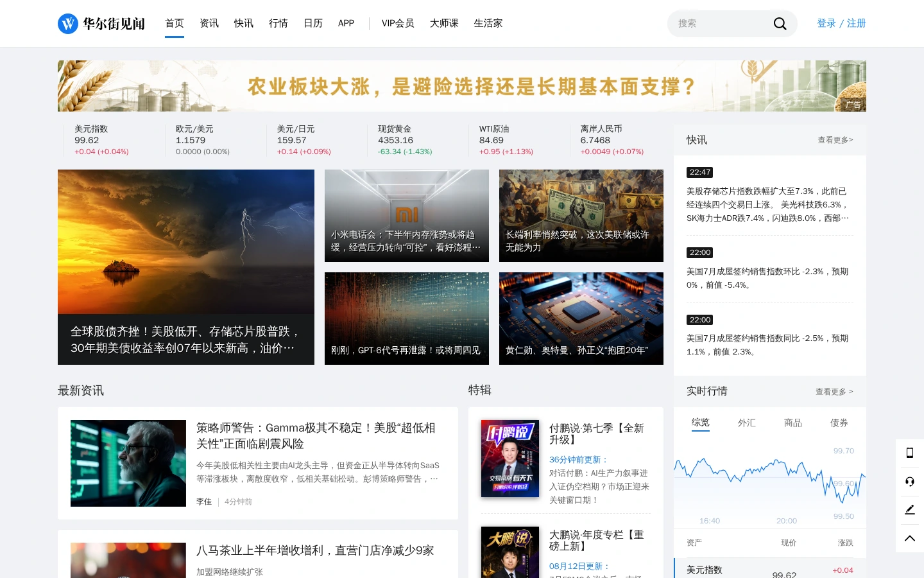Open the 八马茶业上半年增收增利 article

315,550
